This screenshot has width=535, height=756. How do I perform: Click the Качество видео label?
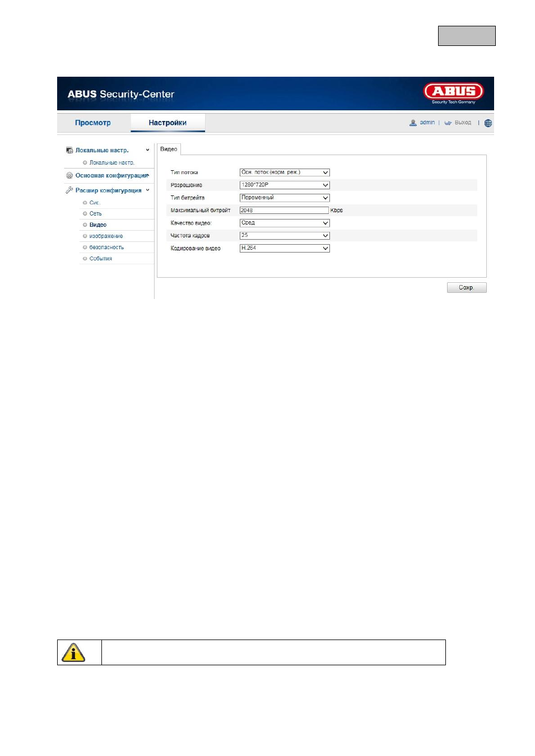(x=191, y=223)
